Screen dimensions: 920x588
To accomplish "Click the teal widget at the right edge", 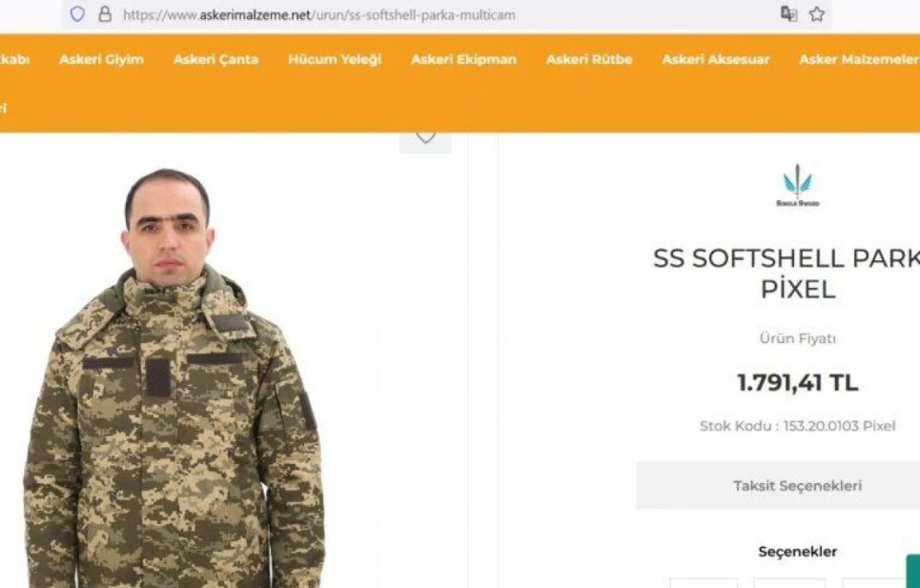I will [x=913, y=571].
